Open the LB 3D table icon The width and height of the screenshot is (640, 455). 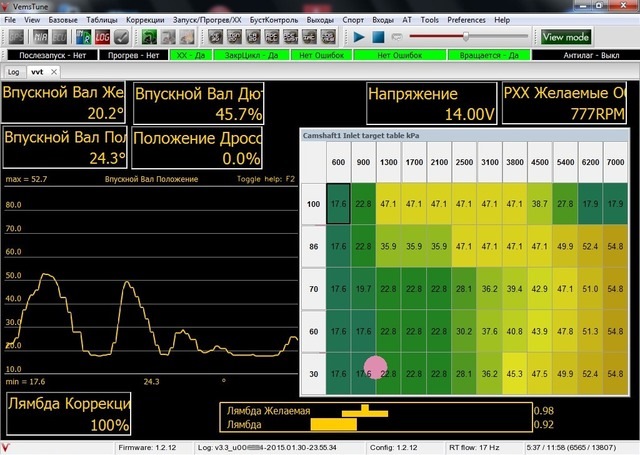pos(253,37)
